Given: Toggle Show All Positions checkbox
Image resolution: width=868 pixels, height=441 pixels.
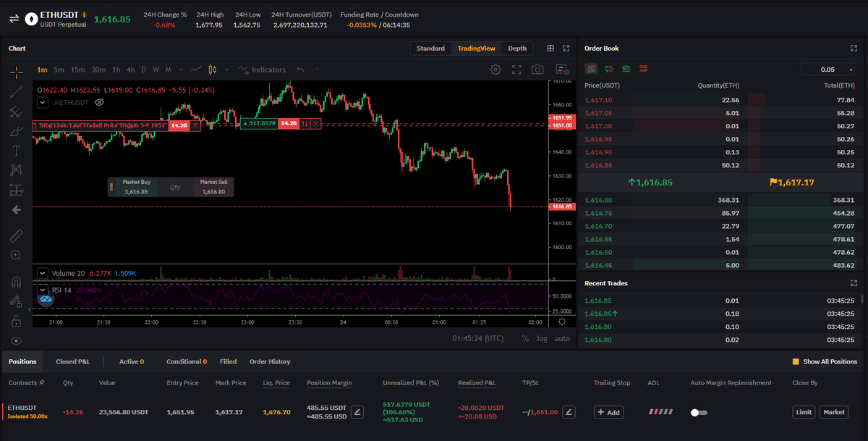Looking at the screenshot, I should (796, 361).
